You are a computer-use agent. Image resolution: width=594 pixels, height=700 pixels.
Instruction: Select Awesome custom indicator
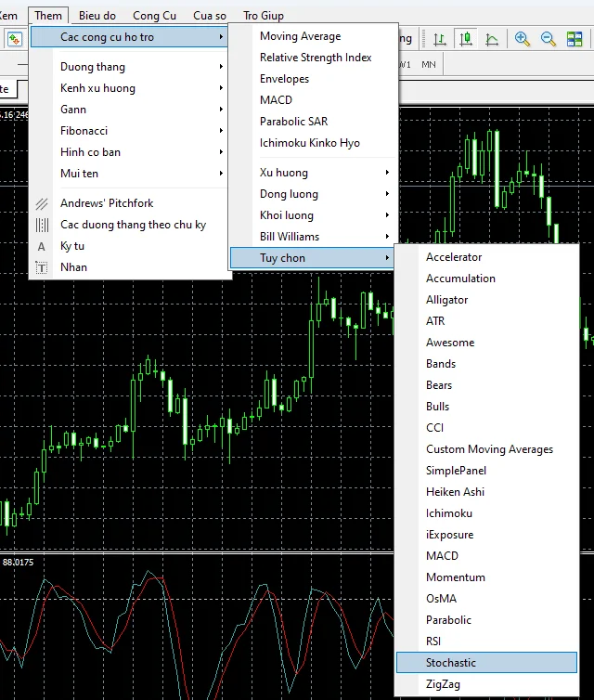tap(486, 343)
